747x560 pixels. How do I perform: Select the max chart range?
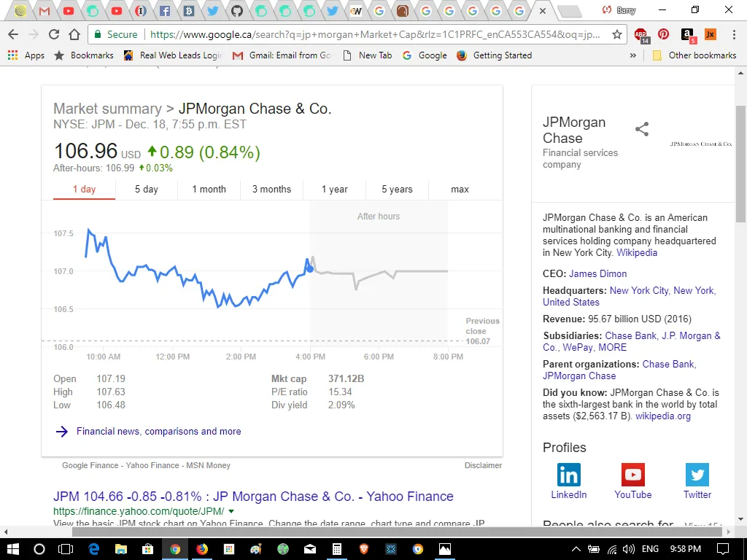click(460, 189)
